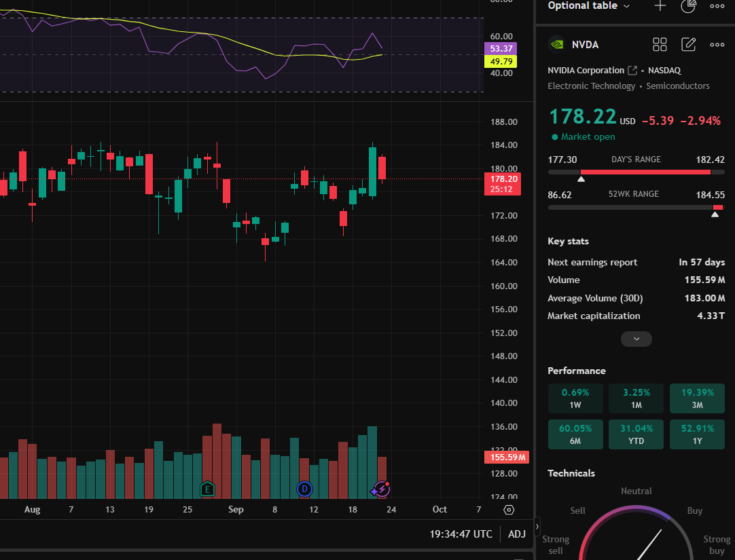This screenshot has width=735, height=560.
Task: Click the 53.37 RSI value label
Action: [501, 49]
